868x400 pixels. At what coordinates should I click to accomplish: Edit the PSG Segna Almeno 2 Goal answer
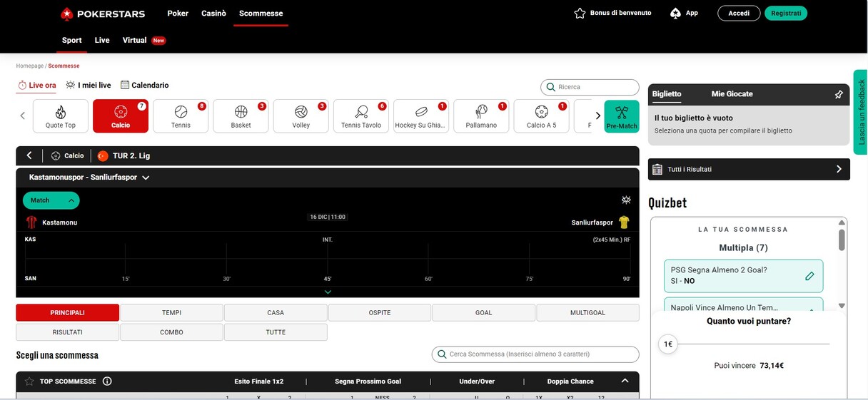pos(809,276)
